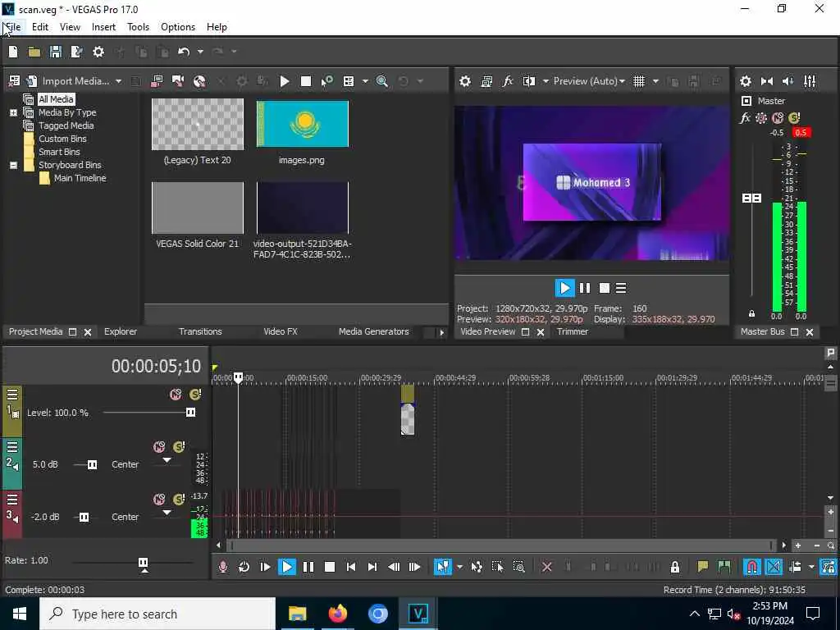The height and width of the screenshot is (630, 840).
Task: Switch to the Trimmer tab
Action: coord(572,331)
